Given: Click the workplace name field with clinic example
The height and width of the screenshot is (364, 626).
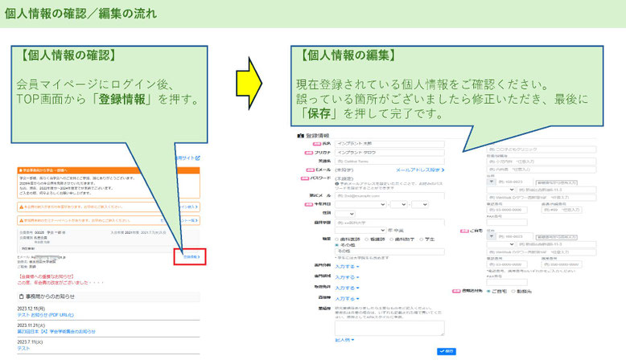Looking at the screenshot, I should coord(541,149).
